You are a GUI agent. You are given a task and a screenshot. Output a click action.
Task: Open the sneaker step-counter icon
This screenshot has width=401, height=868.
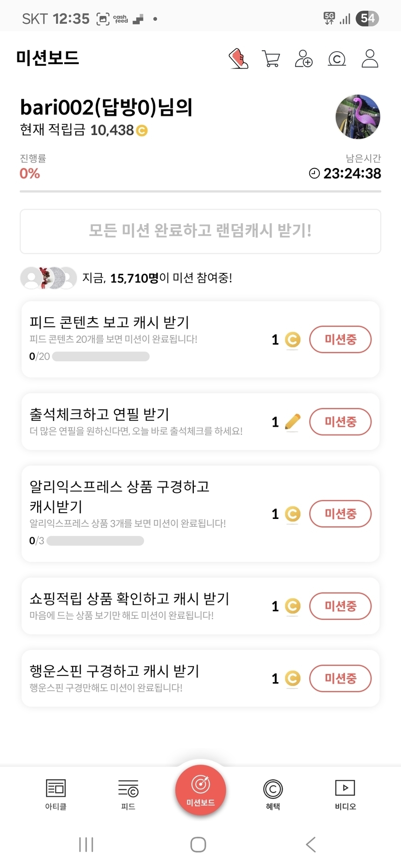pyautogui.click(x=238, y=58)
